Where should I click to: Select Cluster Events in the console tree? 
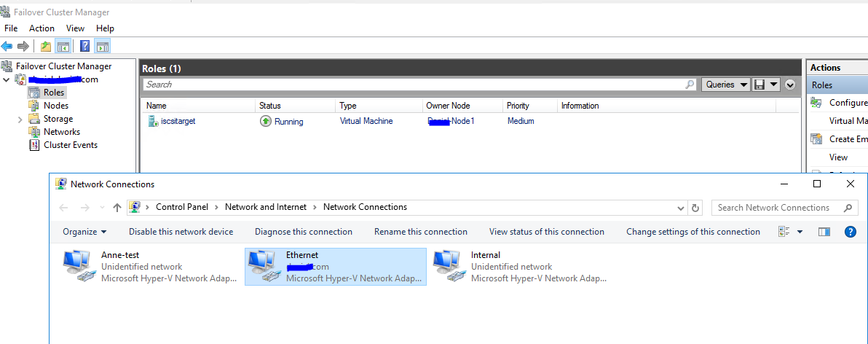point(71,145)
